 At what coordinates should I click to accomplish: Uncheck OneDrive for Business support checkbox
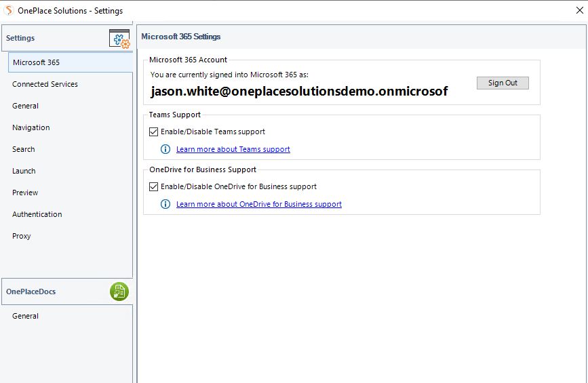tap(153, 186)
